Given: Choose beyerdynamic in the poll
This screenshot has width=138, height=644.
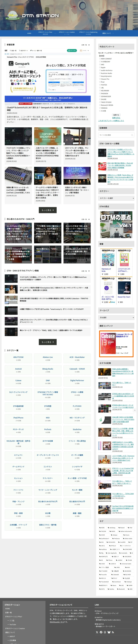Looking at the screenshot, I should point(100,76).
